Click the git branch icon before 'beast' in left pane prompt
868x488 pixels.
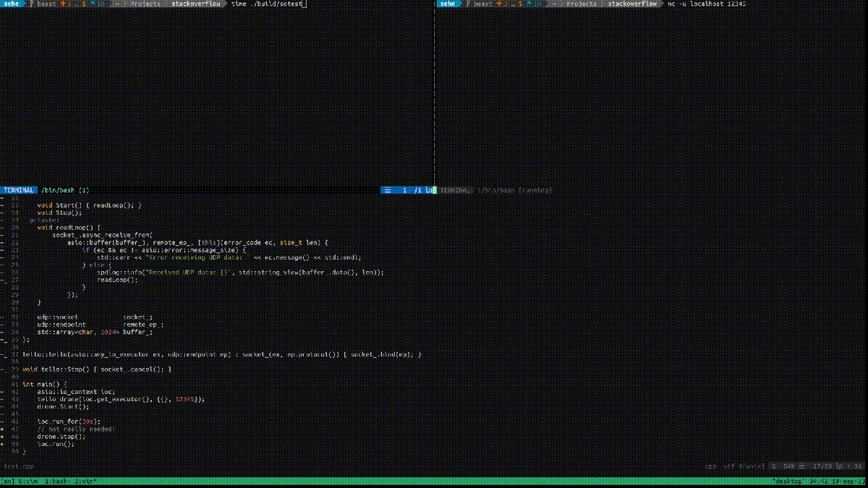coord(31,4)
